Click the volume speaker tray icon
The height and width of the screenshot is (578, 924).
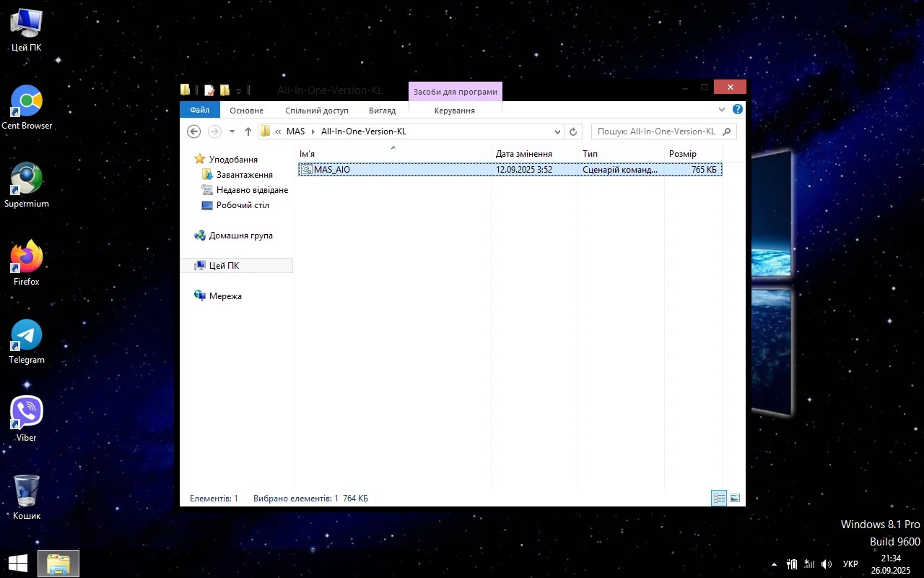pos(827,564)
